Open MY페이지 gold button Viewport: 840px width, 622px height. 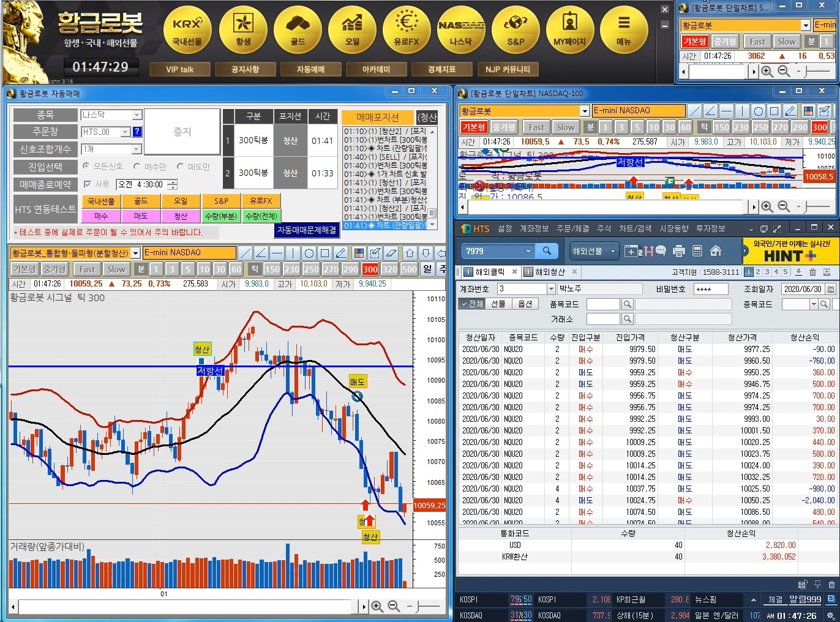[x=569, y=31]
